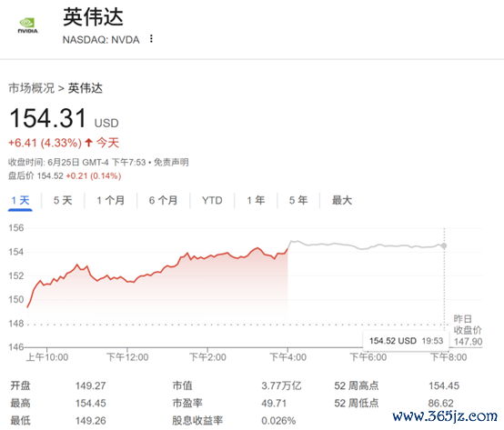Switch to the 1 年 range

click(256, 200)
